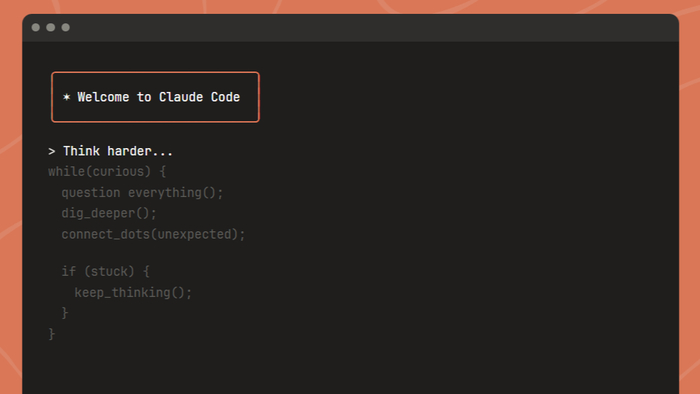Click the 'keep_thinking();' line
700x394 pixels.
tap(133, 293)
